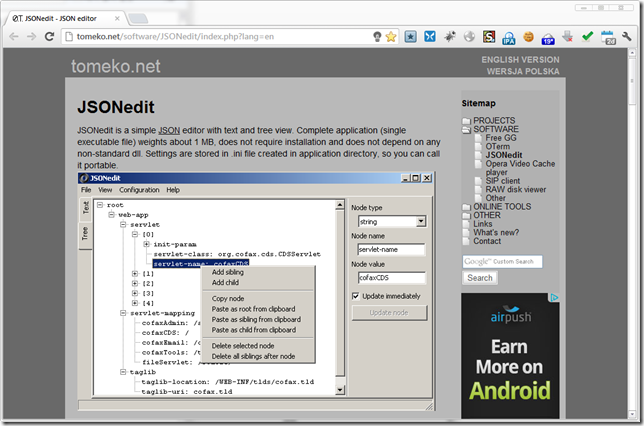Screen dimensions: 644x426
Task: Click the tree view scrollbar down arrow
Action: tap(340, 390)
